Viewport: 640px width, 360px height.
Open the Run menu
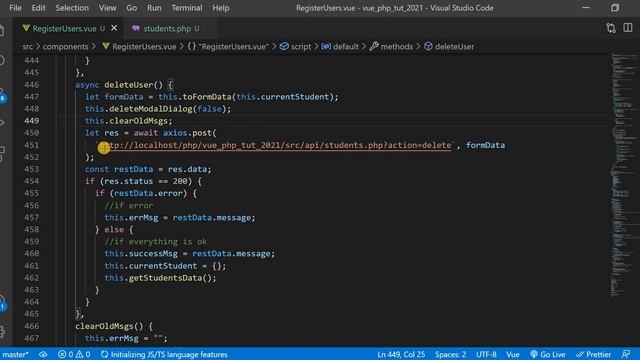(x=154, y=8)
